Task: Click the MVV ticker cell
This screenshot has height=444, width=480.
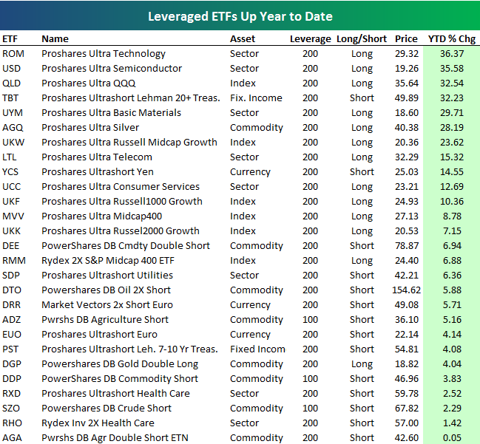Action: (x=13, y=216)
